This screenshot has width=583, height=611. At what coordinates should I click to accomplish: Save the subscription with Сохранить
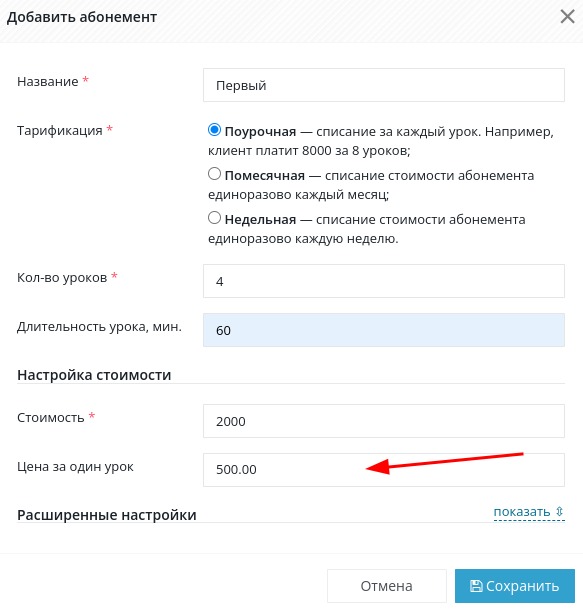(x=515, y=586)
